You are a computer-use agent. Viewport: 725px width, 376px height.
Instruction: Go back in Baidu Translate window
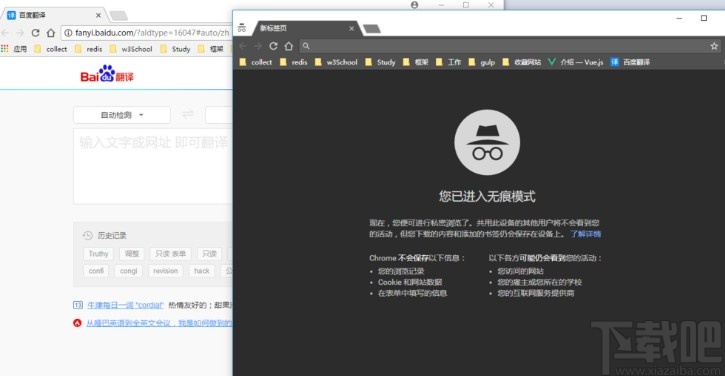pyautogui.click(x=6, y=33)
